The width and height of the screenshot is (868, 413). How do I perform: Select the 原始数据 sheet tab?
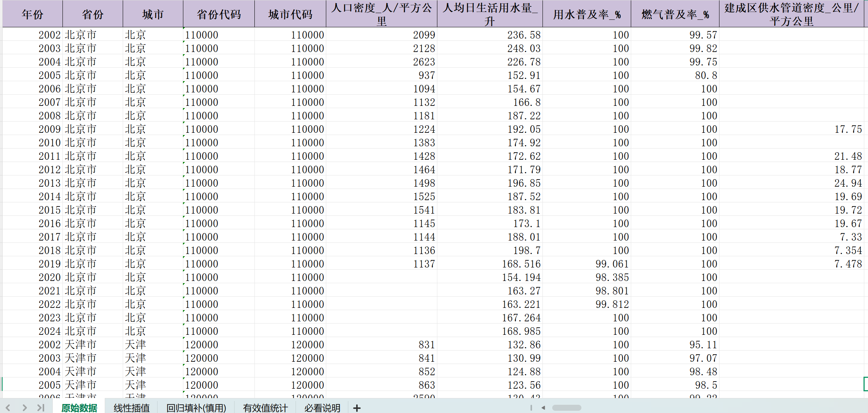pos(79,408)
